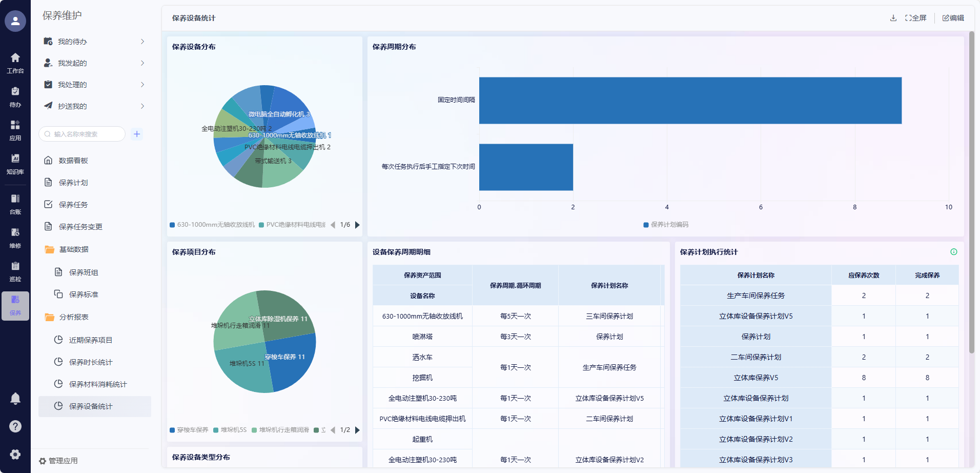The height and width of the screenshot is (473, 980).
Task: Collapse the 分析报表 folder
Action: (74, 317)
